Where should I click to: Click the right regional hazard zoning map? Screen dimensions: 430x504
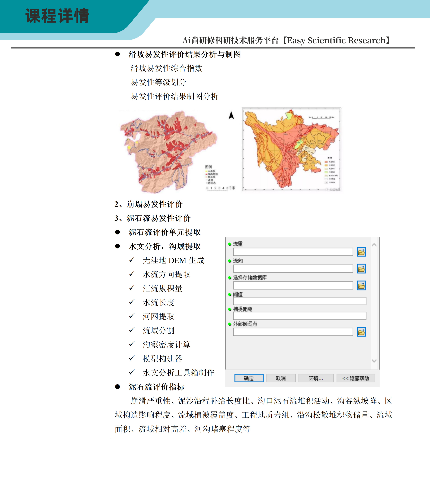tap(291, 149)
